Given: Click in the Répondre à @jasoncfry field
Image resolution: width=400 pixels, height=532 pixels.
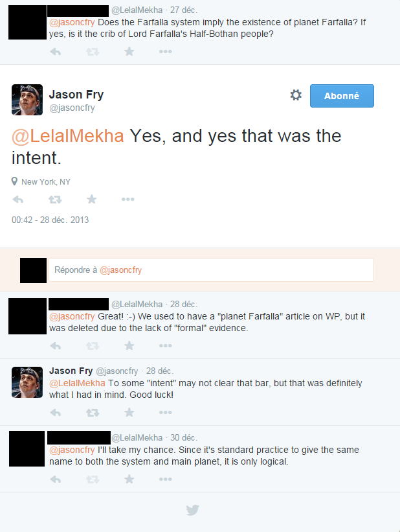Looking at the screenshot, I should pos(211,270).
